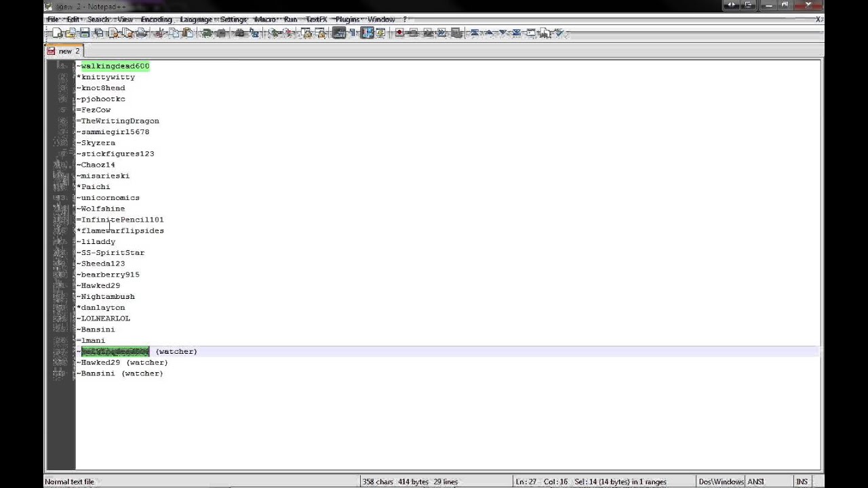Click the New file toolbar icon
This screenshot has height=488, width=868.
point(56,33)
